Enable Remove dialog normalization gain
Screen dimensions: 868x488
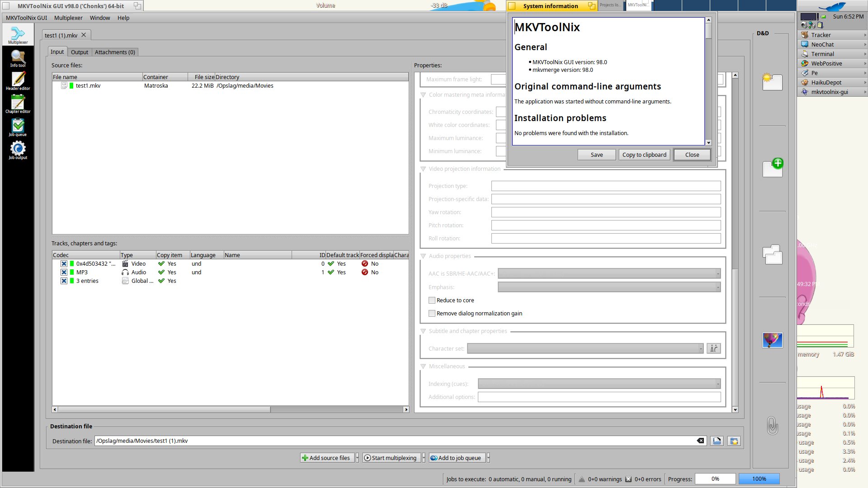tap(432, 313)
